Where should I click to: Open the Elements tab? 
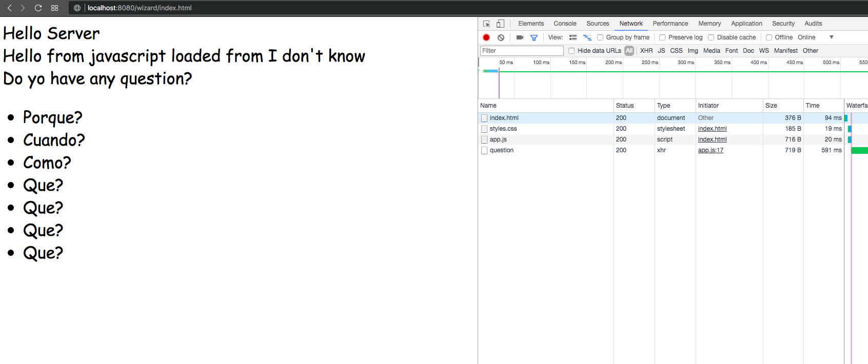(531, 24)
